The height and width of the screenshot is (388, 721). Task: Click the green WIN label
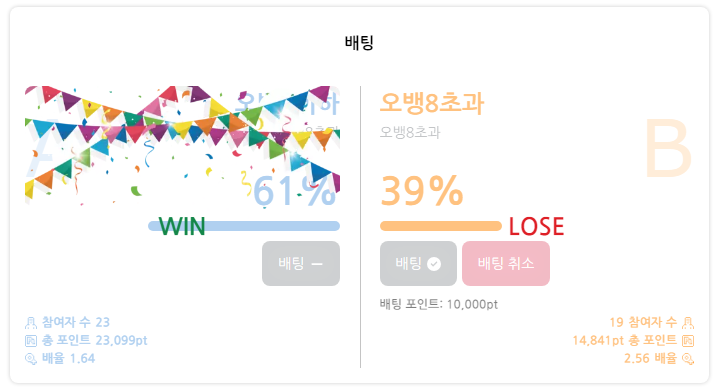182,226
